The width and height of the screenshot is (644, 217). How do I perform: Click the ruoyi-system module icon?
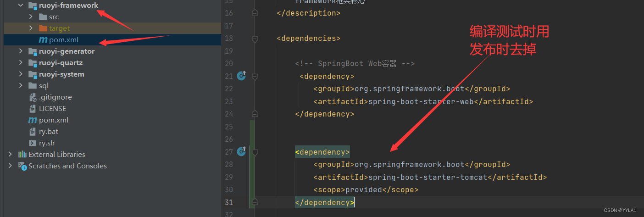33,74
